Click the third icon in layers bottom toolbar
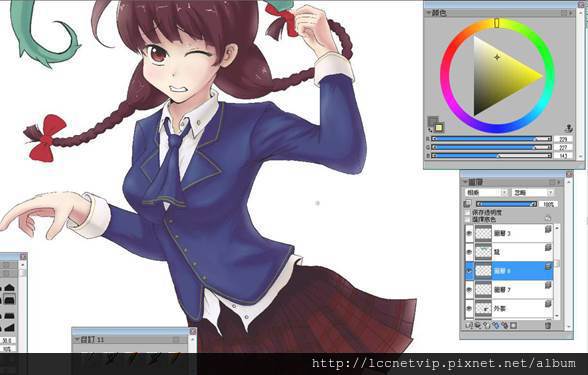The image size is (588, 375). [487, 326]
